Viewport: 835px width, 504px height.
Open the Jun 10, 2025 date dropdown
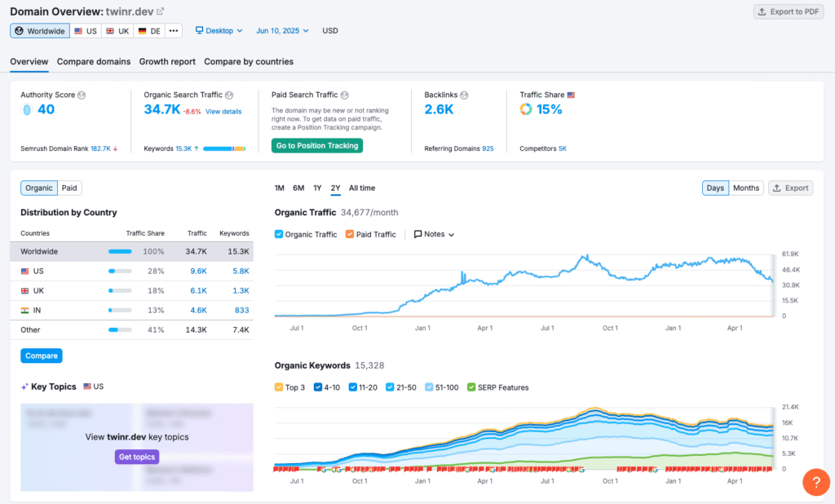point(282,31)
